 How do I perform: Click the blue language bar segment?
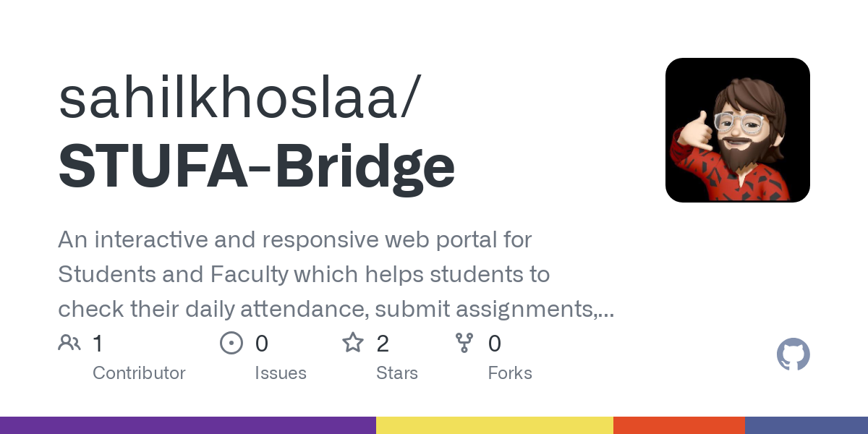click(807, 425)
